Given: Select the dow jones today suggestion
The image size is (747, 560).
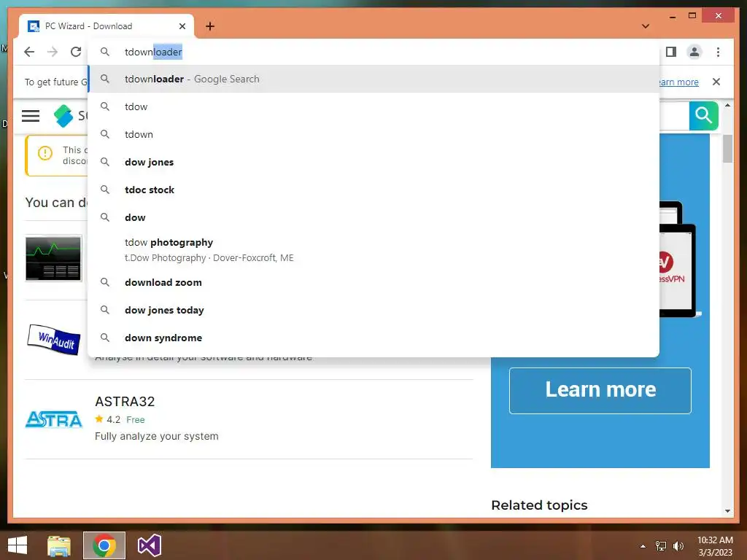Looking at the screenshot, I should click(373, 310).
